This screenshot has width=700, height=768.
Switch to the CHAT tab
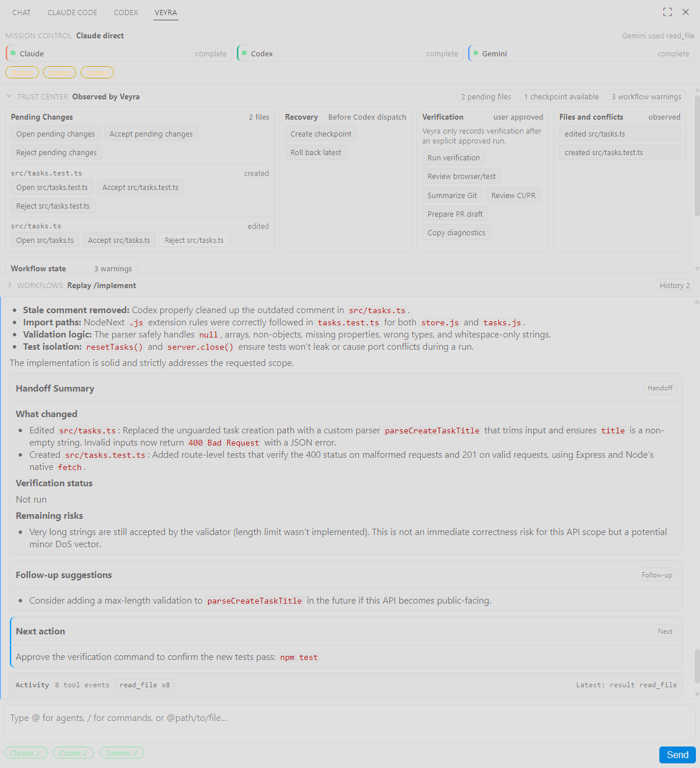coord(21,12)
